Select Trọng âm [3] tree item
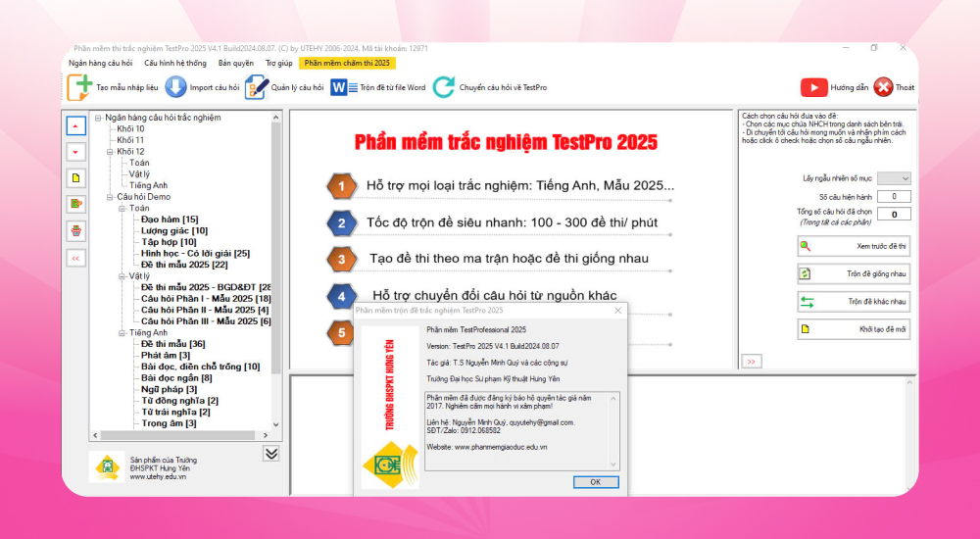This screenshot has height=539, width=980. click(x=169, y=423)
